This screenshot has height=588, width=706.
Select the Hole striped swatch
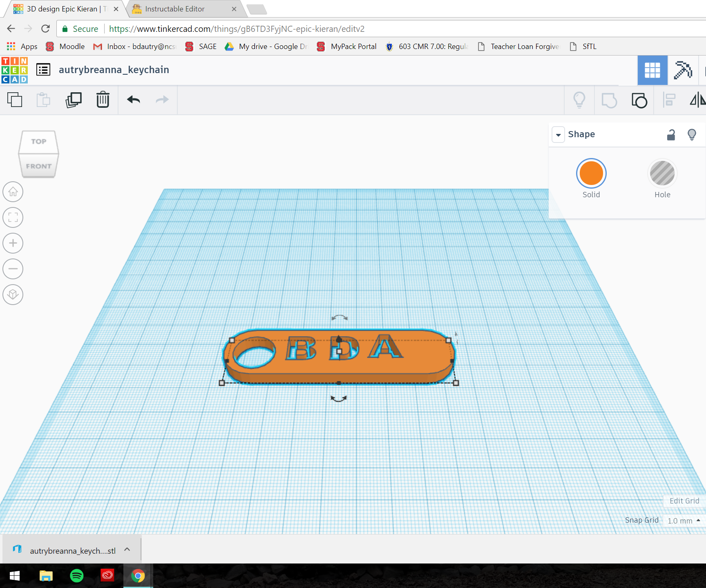(662, 173)
